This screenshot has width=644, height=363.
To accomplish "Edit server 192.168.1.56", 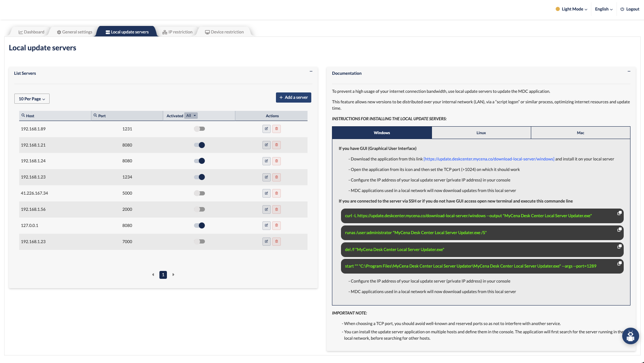I will 267,210.
